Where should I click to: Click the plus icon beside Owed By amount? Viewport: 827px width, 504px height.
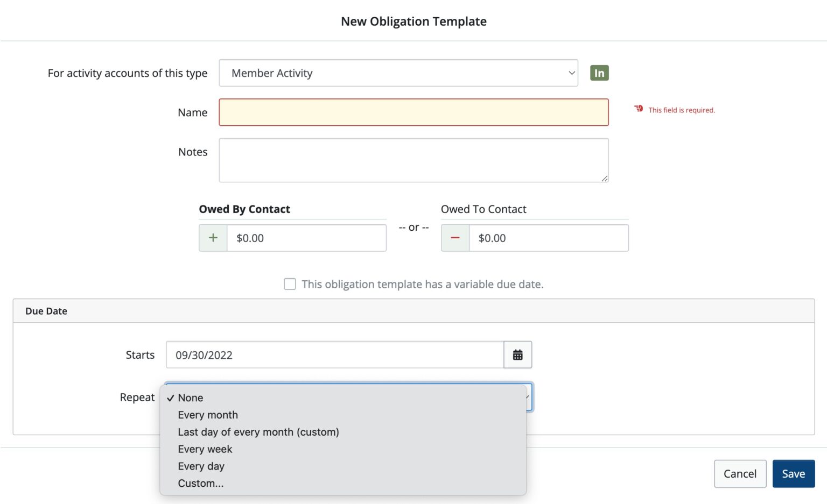[x=213, y=237]
